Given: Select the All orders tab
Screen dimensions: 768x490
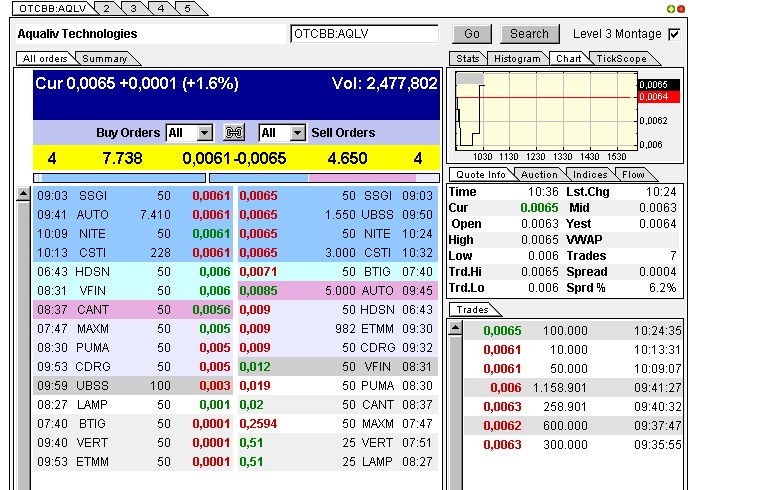Looking at the screenshot, I should [45, 58].
